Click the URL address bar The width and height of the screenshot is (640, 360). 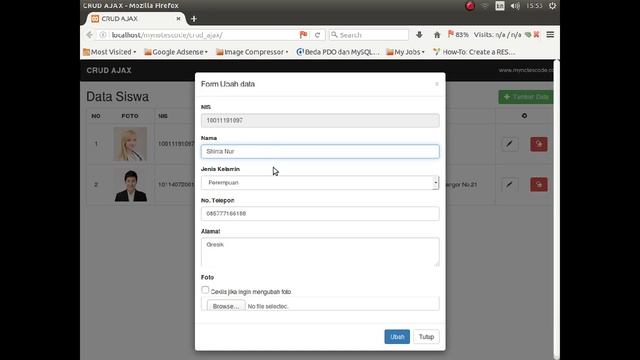204,35
